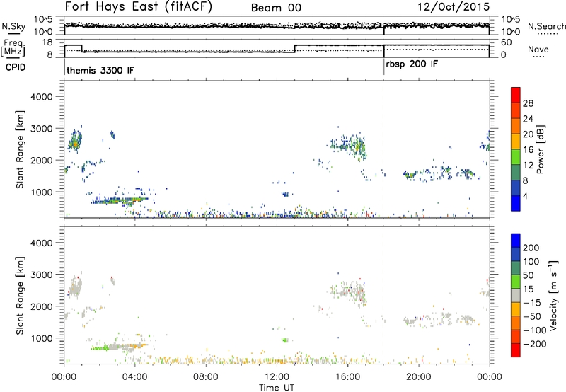Pick the dark blue 4–8 dB Power swatch

[x=516, y=188]
